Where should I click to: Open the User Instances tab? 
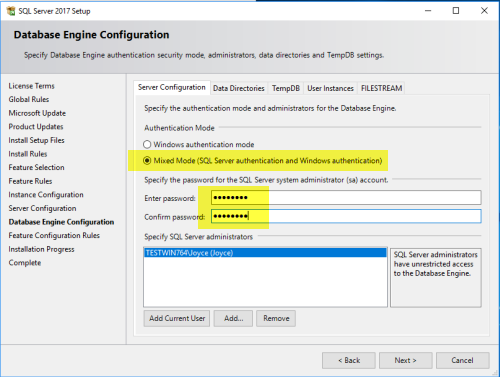coord(330,88)
